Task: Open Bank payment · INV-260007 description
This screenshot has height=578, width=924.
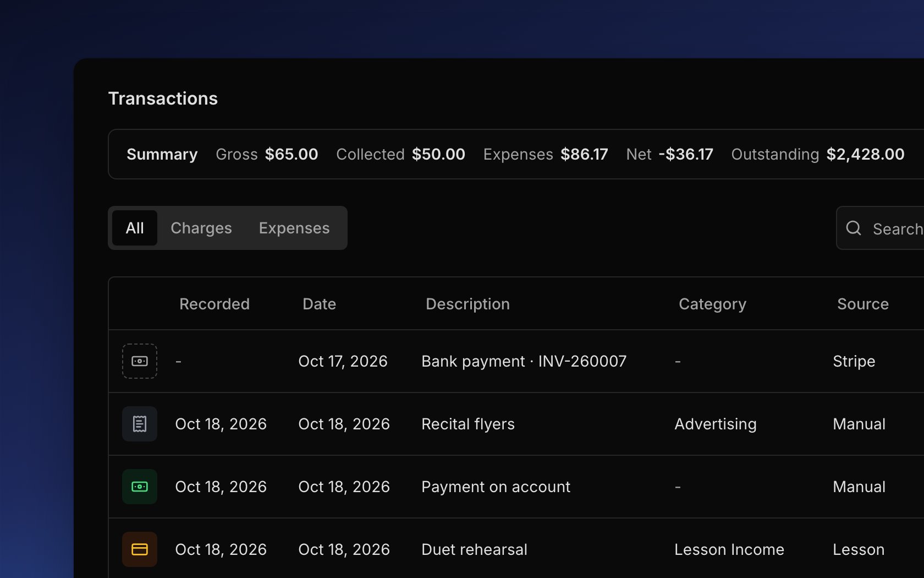Action: 524,361
